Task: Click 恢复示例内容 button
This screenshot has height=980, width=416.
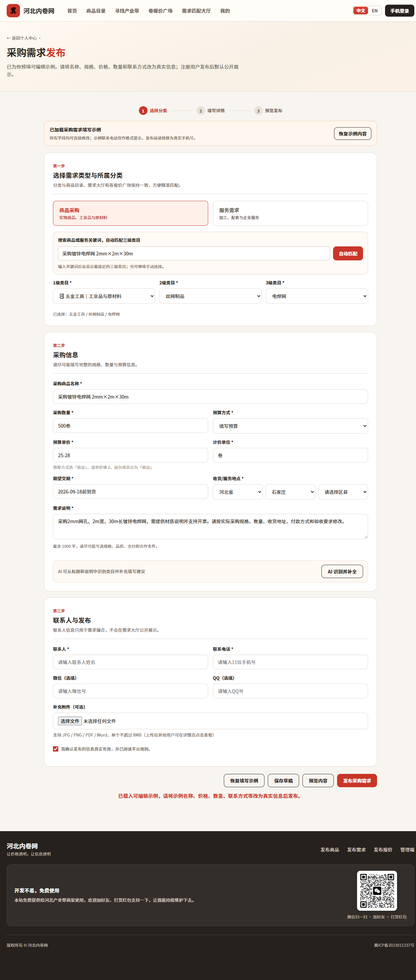Action: click(x=352, y=134)
